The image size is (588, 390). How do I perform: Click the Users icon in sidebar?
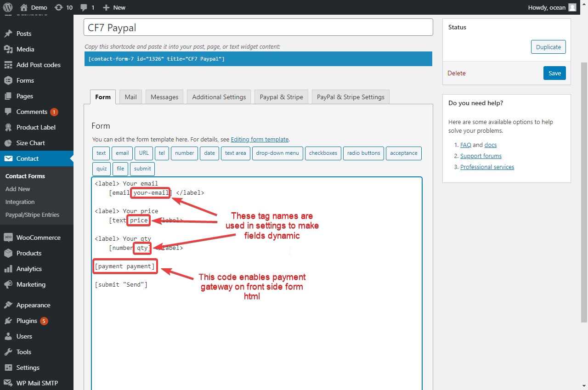coord(8,336)
